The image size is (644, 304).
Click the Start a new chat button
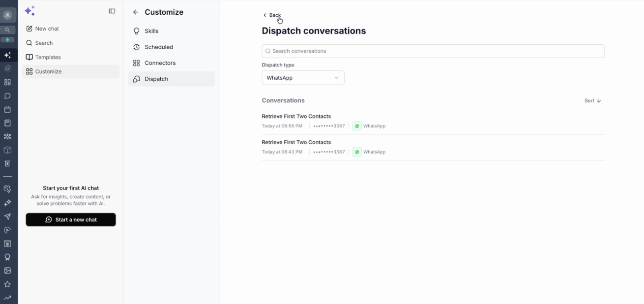pos(71,219)
